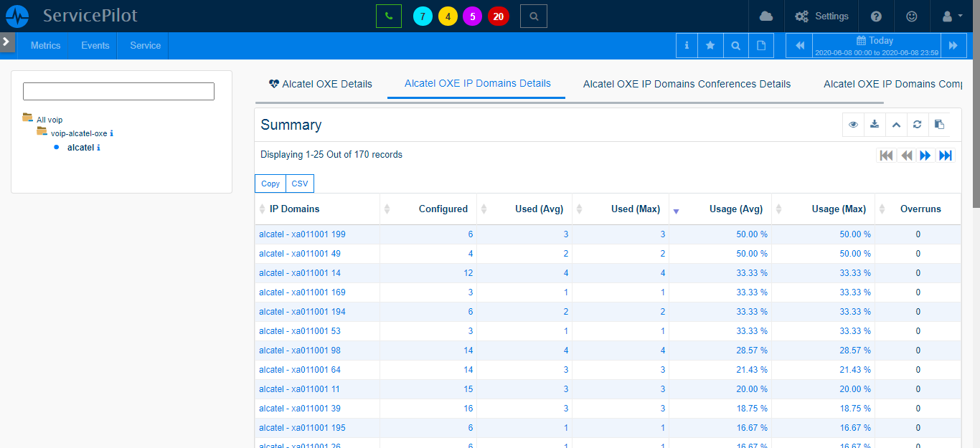Click the star favorites icon
The height and width of the screenshot is (448, 980).
(710, 45)
